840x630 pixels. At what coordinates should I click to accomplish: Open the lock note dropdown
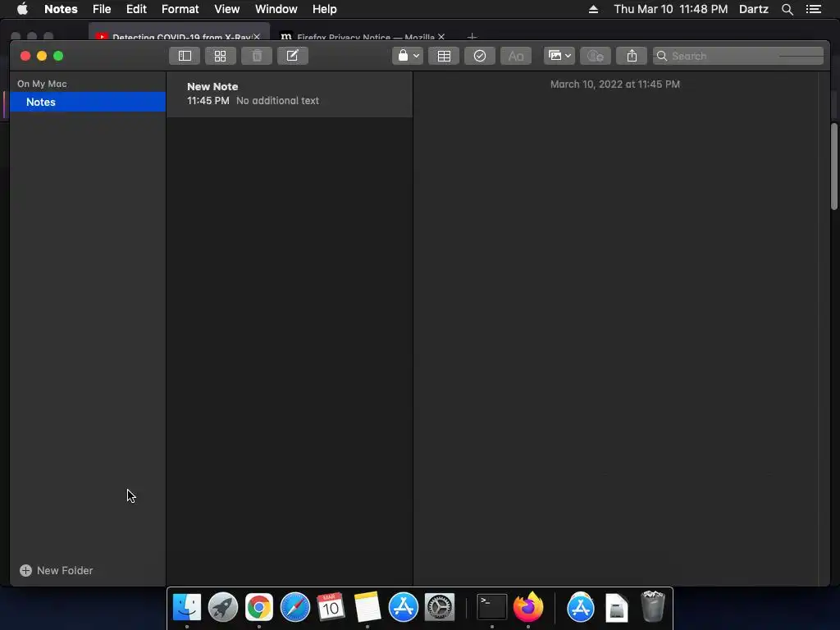[x=408, y=56]
